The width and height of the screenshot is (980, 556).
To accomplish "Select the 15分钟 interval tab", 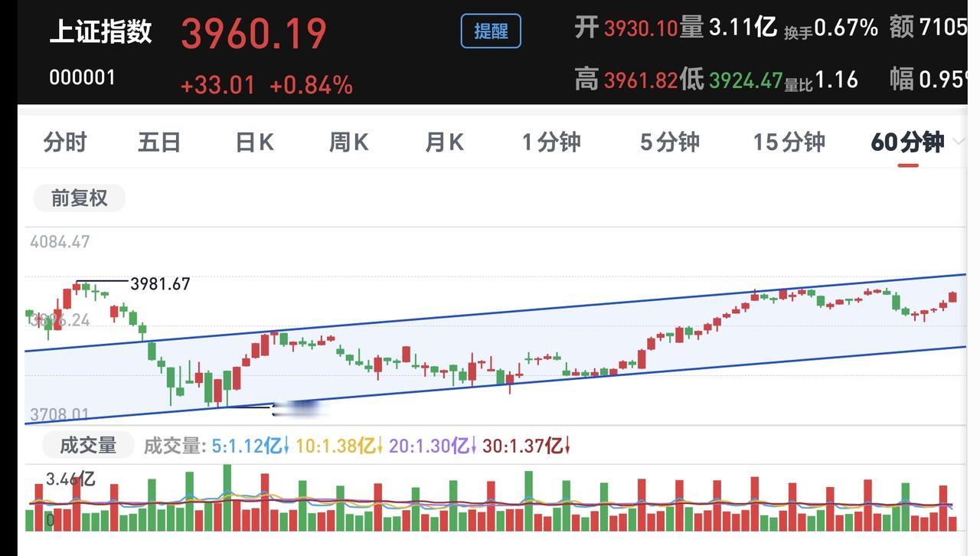I will (x=789, y=142).
